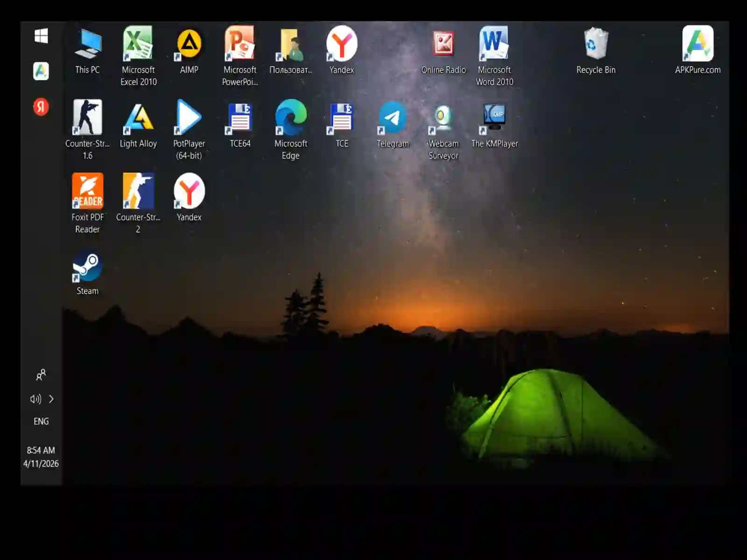
Task: Open the Windows Start button
Action: (x=41, y=36)
